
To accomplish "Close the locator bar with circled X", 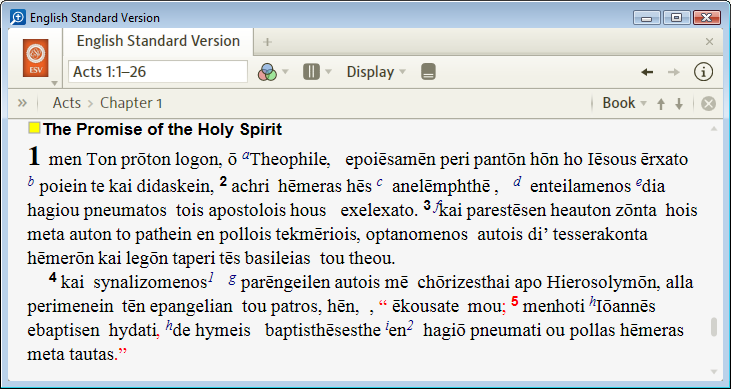I will tap(708, 104).
